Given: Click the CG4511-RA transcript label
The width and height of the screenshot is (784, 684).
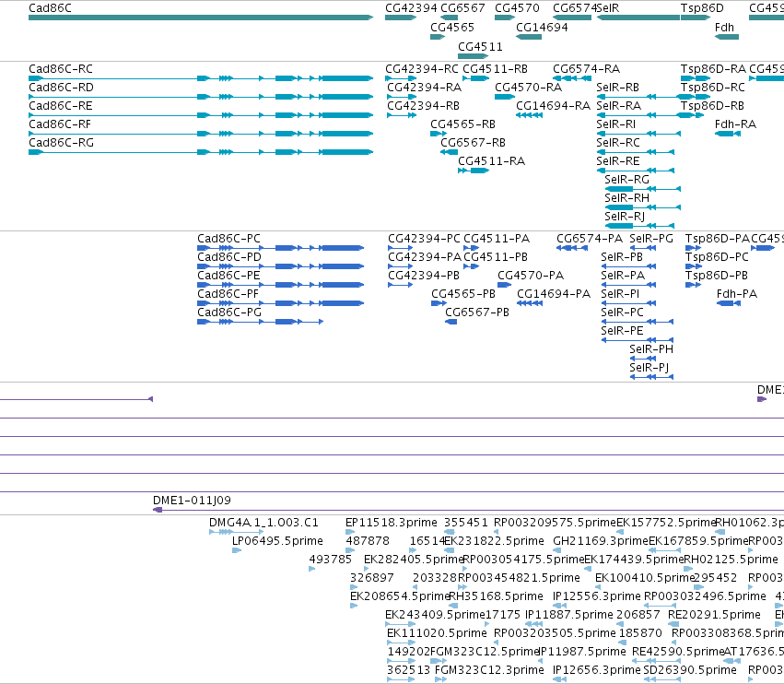Looking at the screenshot, I should tap(492, 161).
